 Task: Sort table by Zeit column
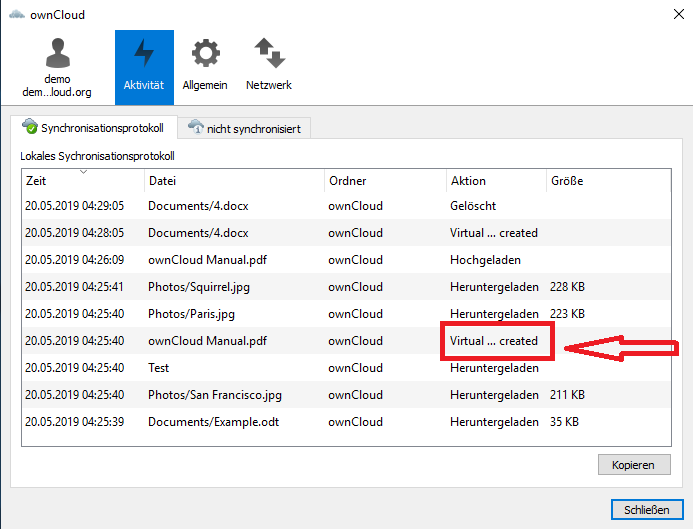(83, 181)
